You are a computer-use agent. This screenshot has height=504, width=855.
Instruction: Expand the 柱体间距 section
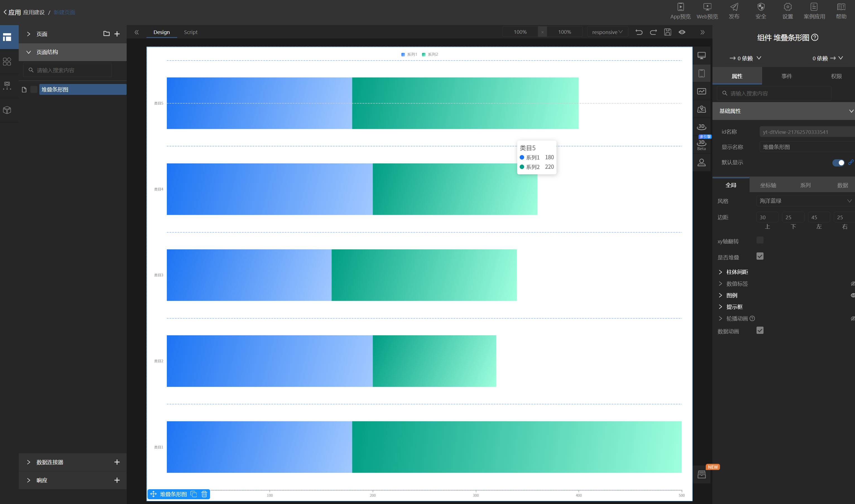(737, 272)
